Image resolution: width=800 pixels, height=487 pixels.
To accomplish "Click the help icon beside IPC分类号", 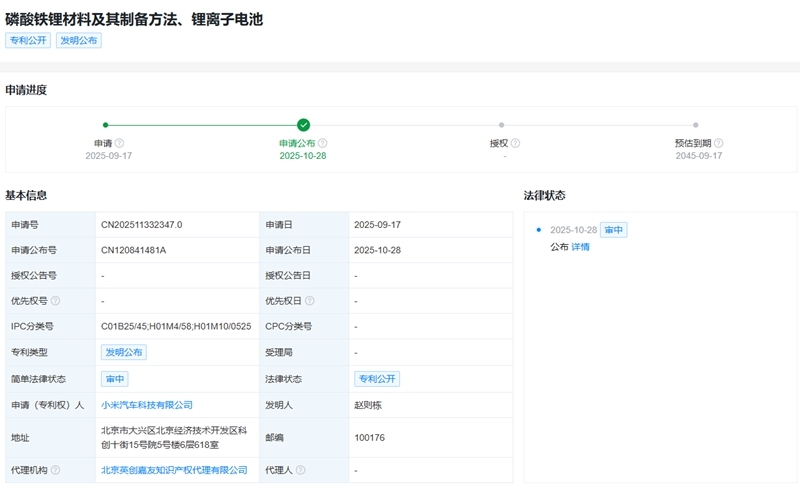I will point(61,326).
